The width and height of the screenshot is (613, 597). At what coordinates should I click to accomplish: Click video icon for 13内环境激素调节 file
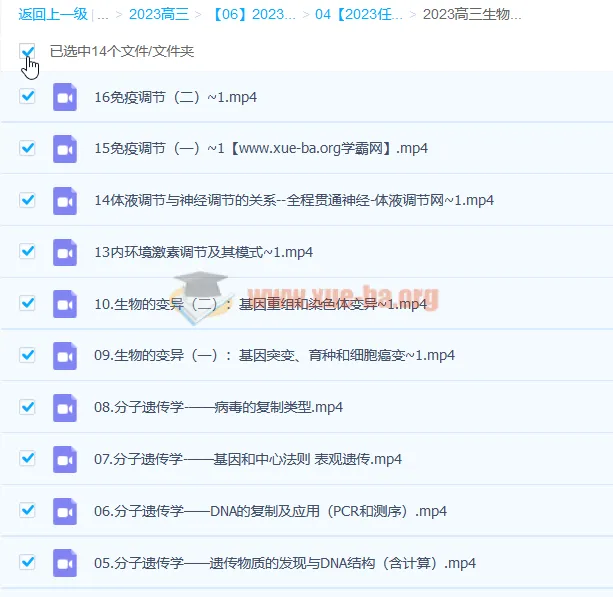pyautogui.click(x=65, y=252)
